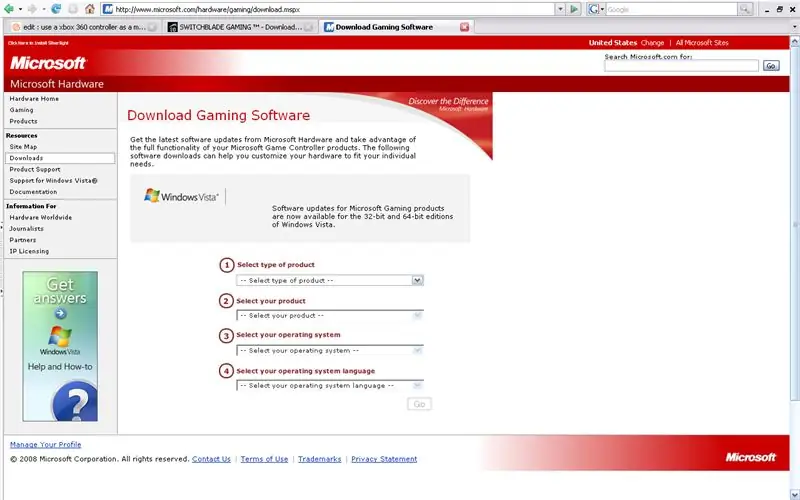The height and width of the screenshot is (500, 800).
Task: Click the Get answers blue arrow icon
Action: (60, 313)
